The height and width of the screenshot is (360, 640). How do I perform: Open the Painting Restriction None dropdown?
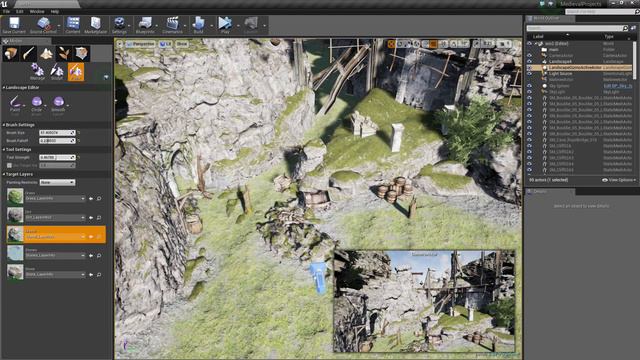click(57, 182)
